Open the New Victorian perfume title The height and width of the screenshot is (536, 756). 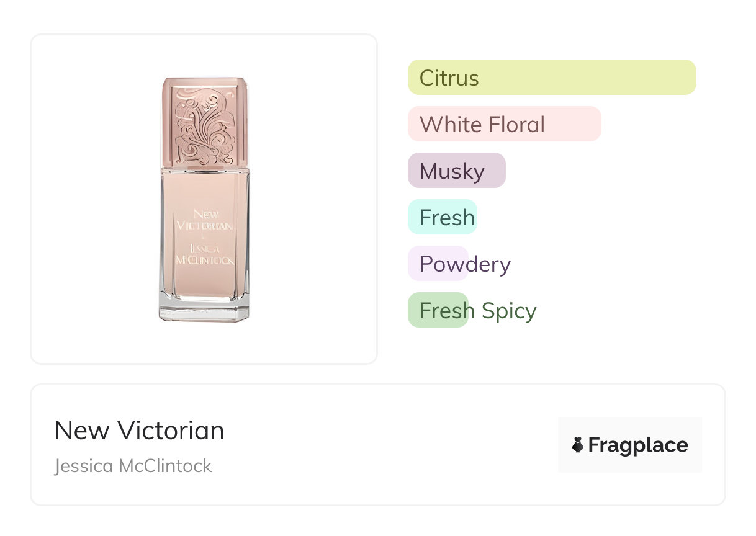click(139, 431)
